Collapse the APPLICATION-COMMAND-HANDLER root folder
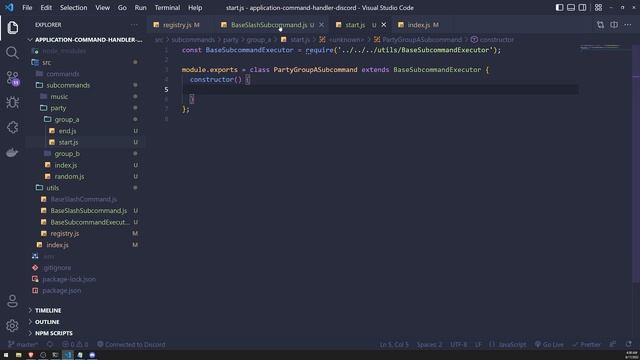The image size is (640, 360). point(86,40)
